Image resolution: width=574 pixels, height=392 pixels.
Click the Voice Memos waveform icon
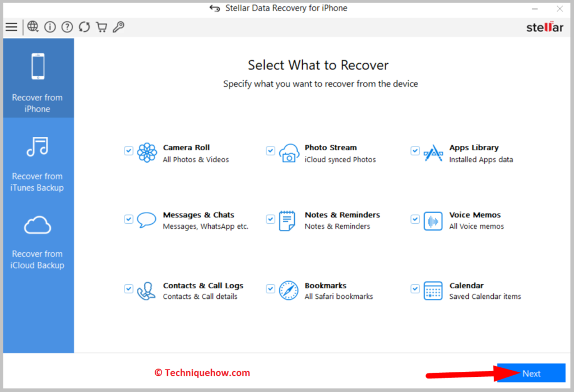433,221
